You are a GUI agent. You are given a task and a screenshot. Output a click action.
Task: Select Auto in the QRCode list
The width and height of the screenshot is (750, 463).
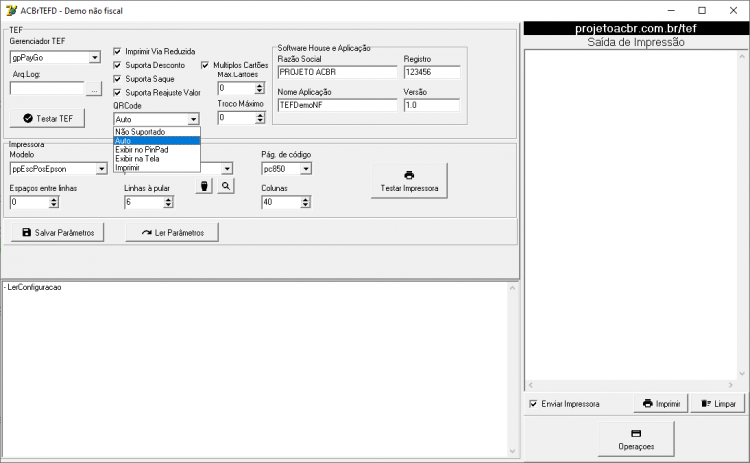(x=157, y=141)
